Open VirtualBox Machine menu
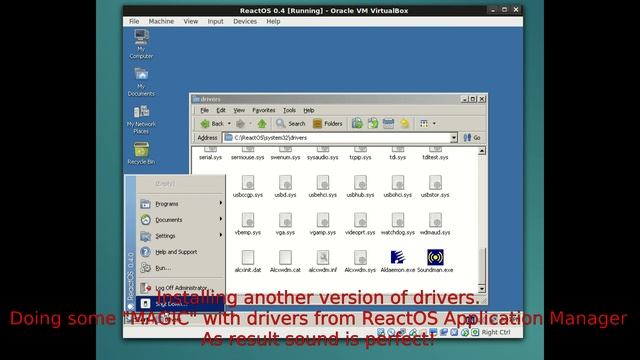640x360 pixels. click(161, 21)
